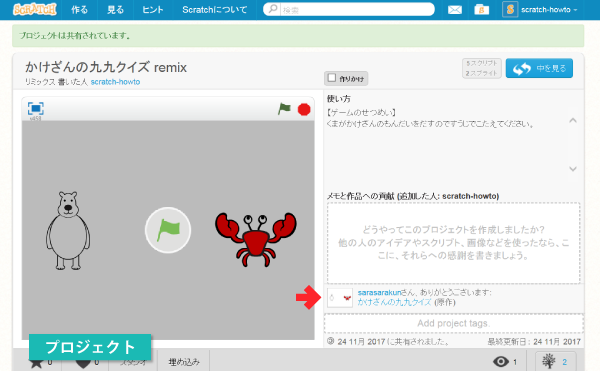Click the 使い方 instructions text
This screenshot has height=371, width=600.
click(x=430, y=118)
